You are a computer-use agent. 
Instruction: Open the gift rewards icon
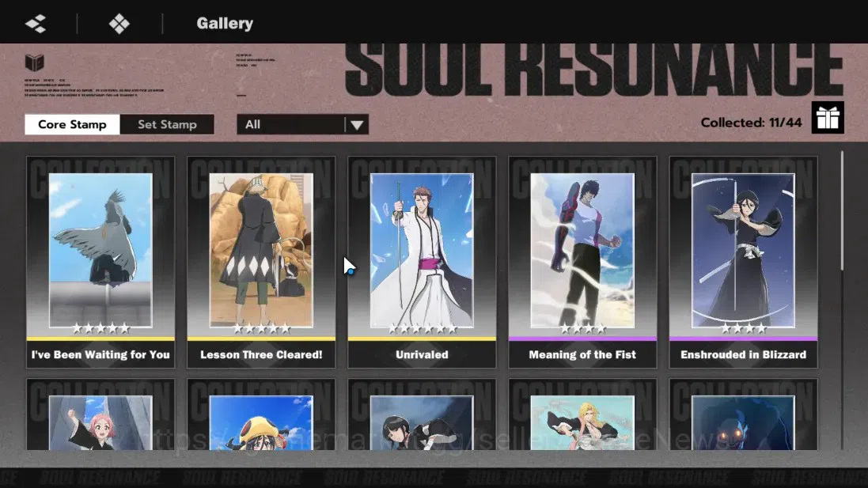828,117
